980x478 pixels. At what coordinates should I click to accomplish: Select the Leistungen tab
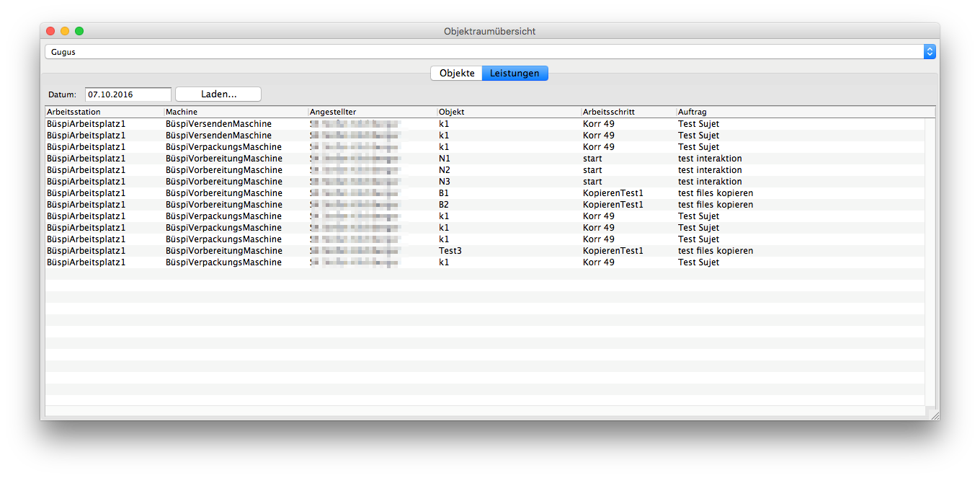click(x=514, y=74)
